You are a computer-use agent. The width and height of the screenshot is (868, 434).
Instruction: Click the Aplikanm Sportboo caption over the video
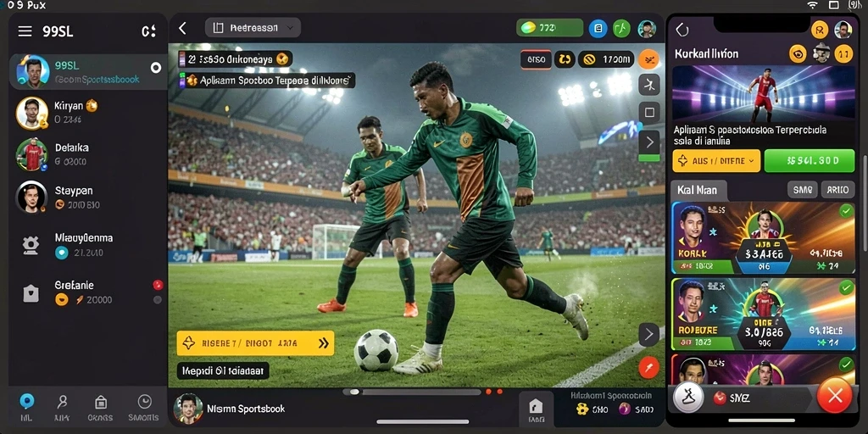click(x=267, y=81)
